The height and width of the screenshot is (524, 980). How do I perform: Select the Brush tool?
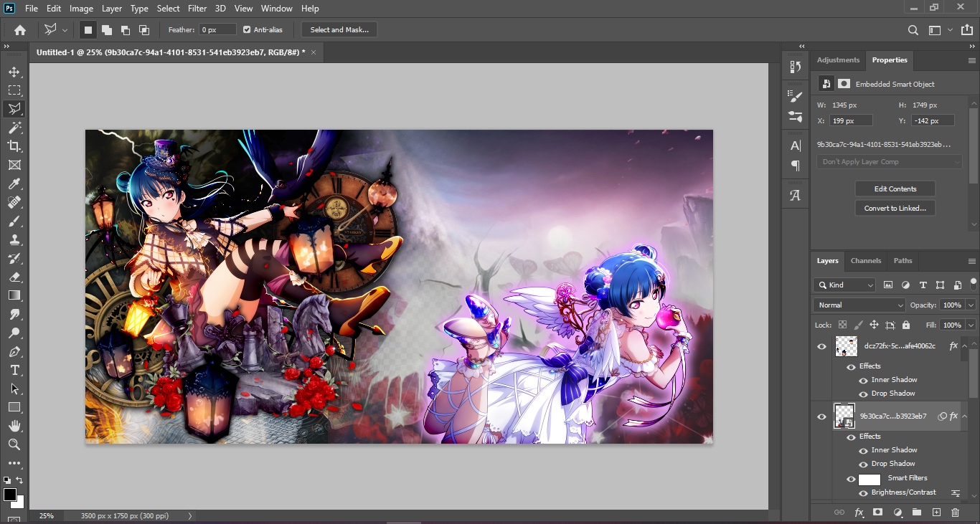pyautogui.click(x=14, y=221)
